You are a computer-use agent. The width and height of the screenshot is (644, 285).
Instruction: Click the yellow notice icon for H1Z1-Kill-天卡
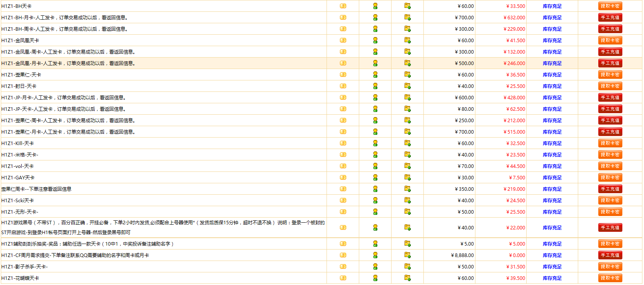[343, 143]
